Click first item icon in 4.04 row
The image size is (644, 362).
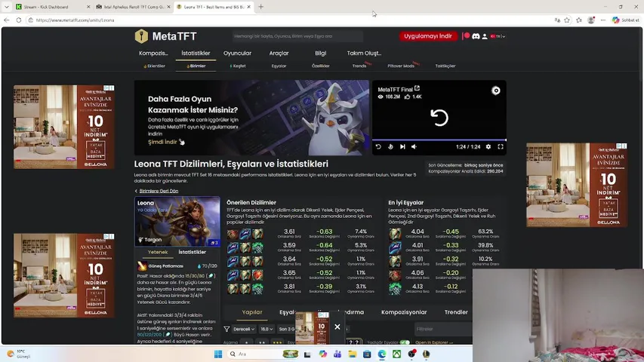[x=395, y=234]
